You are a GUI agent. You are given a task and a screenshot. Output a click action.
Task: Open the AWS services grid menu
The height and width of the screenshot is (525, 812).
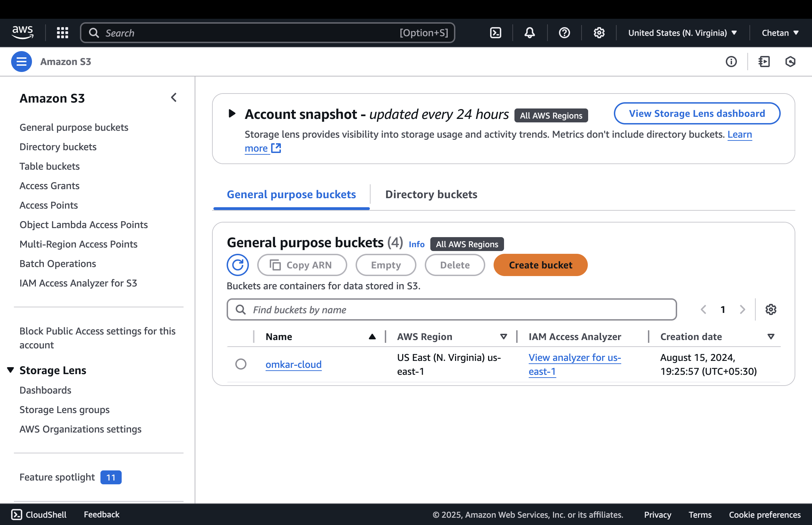pyautogui.click(x=63, y=33)
